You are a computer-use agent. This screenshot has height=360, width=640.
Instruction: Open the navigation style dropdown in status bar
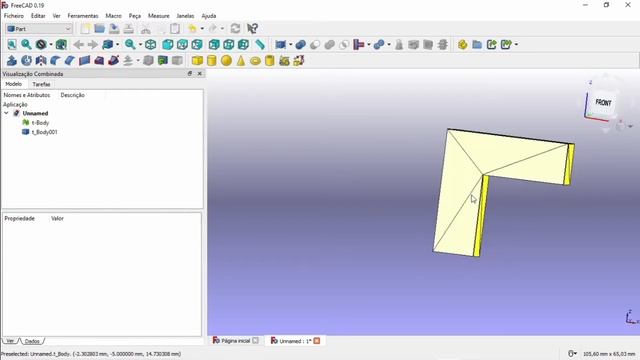click(x=572, y=353)
